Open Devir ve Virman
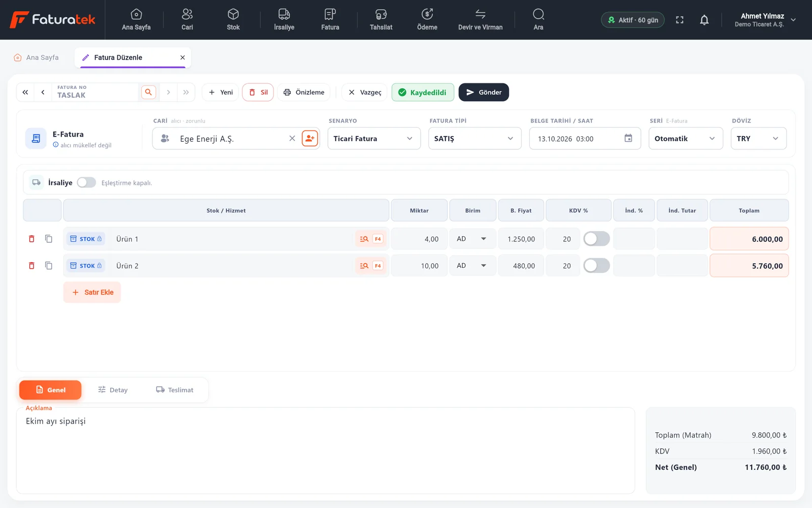812x508 pixels. [480, 20]
